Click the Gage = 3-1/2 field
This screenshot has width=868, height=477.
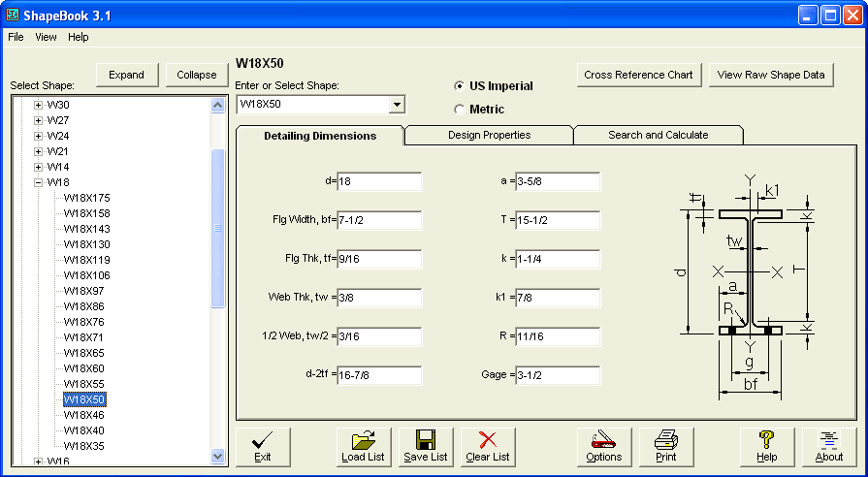click(558, 375)
